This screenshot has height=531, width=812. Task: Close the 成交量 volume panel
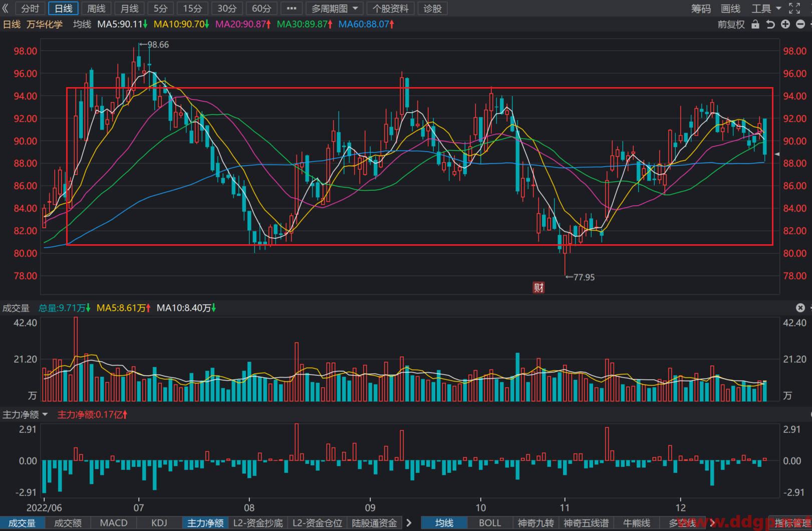click(x=800, y=308)
